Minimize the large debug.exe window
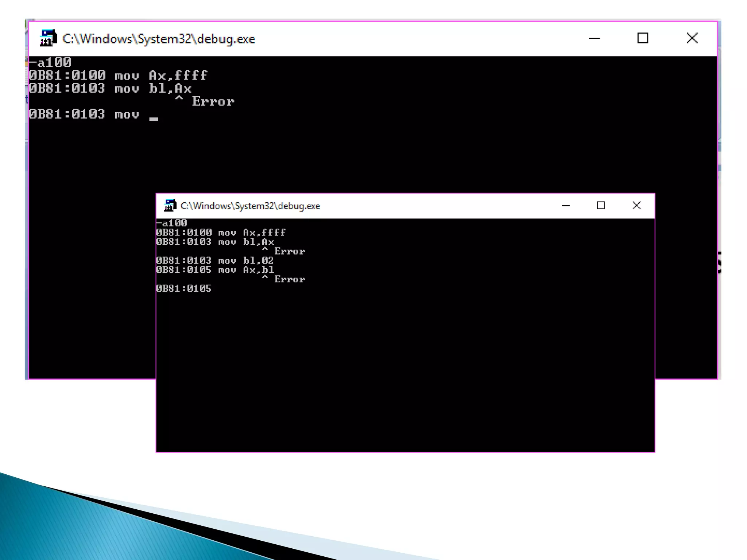The height and width of the screenshot is (560, 747). 594,38
